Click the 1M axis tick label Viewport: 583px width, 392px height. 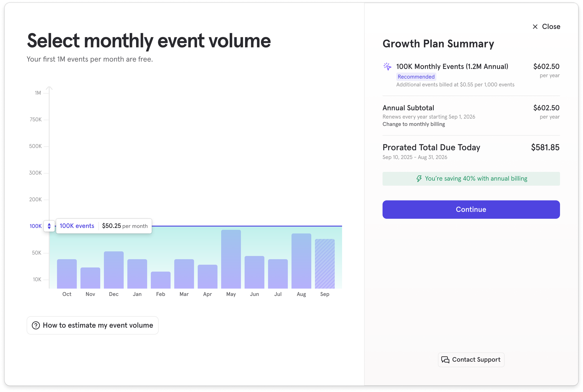tap(38, 93)
